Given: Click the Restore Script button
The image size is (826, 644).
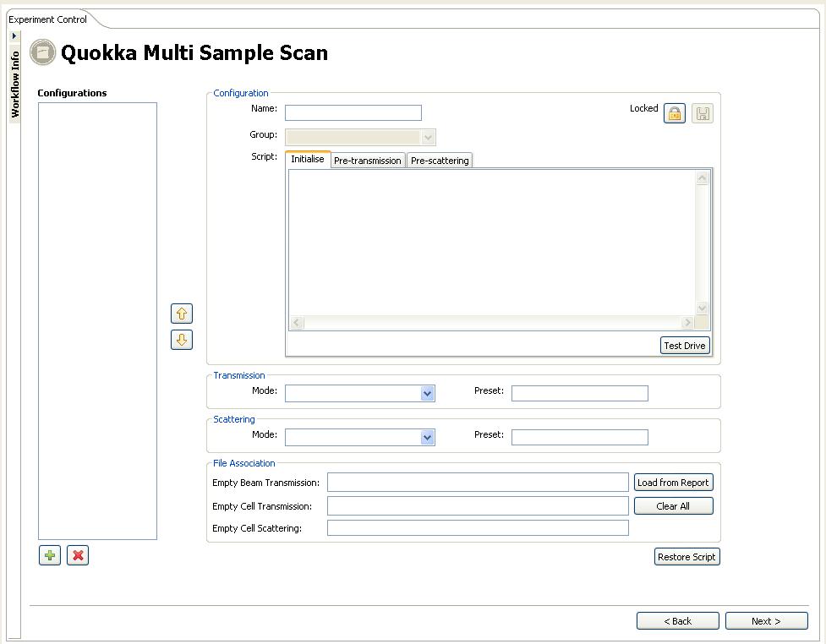Looking at the screenshot, I should tap(687, 557).
